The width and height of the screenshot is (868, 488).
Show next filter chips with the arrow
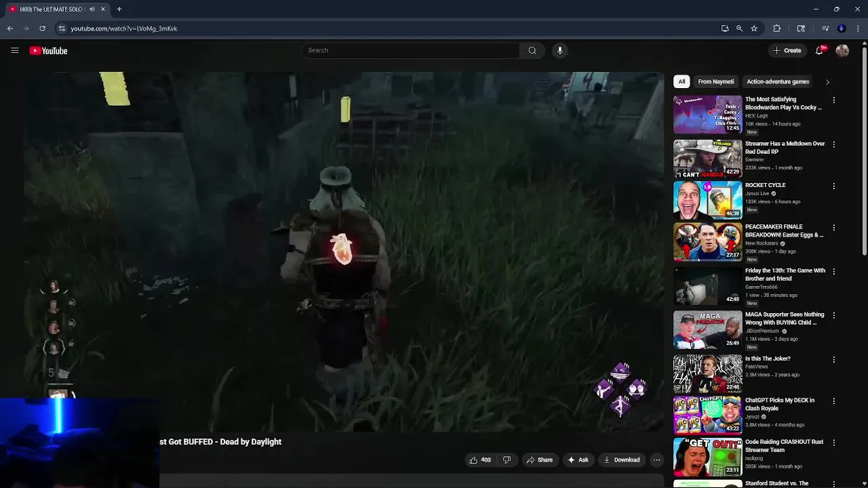coord(827,82)
